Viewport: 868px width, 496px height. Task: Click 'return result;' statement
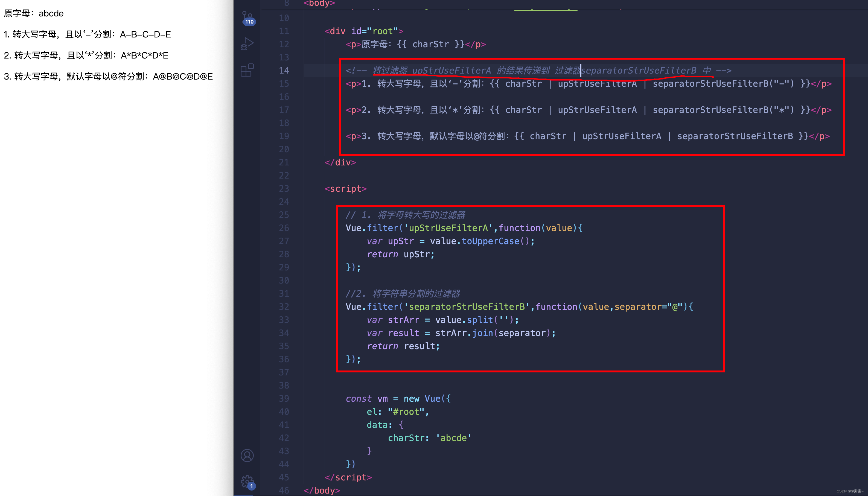point(403,346)
